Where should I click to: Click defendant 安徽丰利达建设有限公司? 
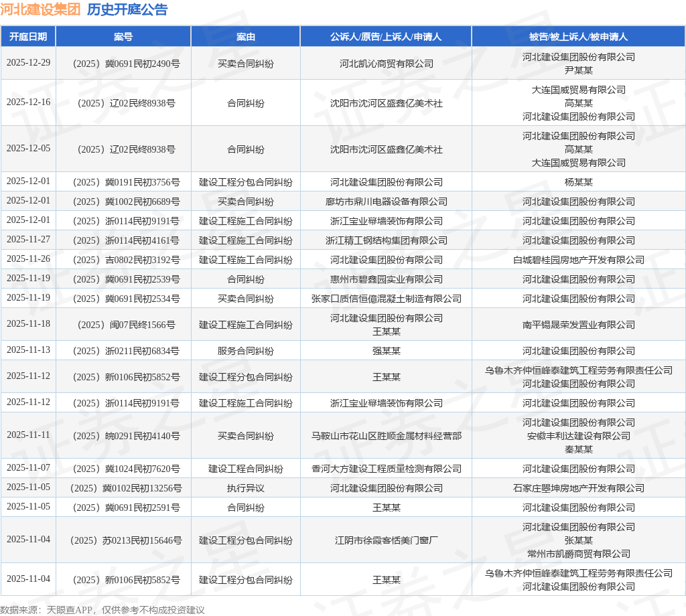pyautogui.click(x=578, y=436)
